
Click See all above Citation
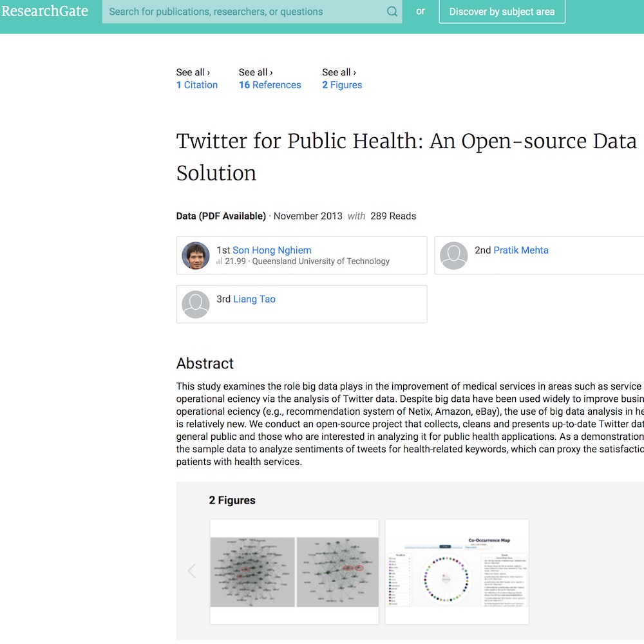coord(193,72)
